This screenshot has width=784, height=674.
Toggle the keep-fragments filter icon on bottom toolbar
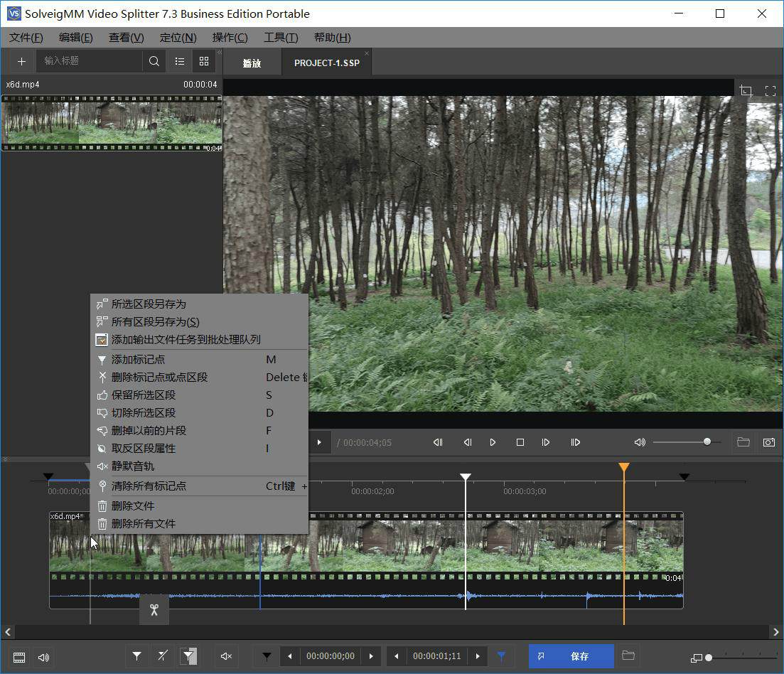(x=188, y=656)
